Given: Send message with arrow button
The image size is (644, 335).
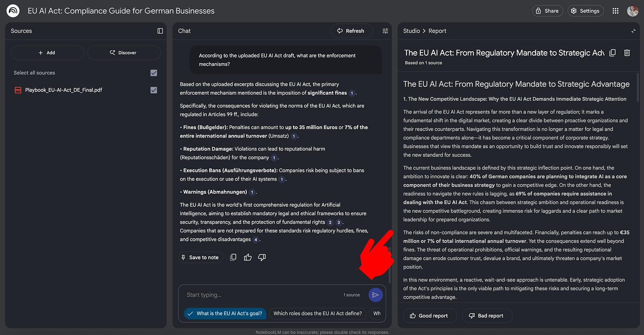Looking at the screenshot, I should tap(376, 295).
